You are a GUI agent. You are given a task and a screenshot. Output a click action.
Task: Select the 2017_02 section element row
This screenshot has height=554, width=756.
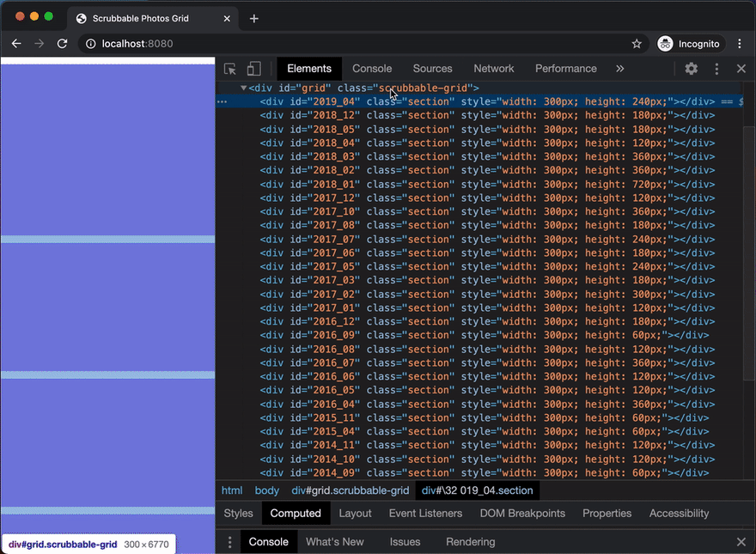(x=479, y=294)
